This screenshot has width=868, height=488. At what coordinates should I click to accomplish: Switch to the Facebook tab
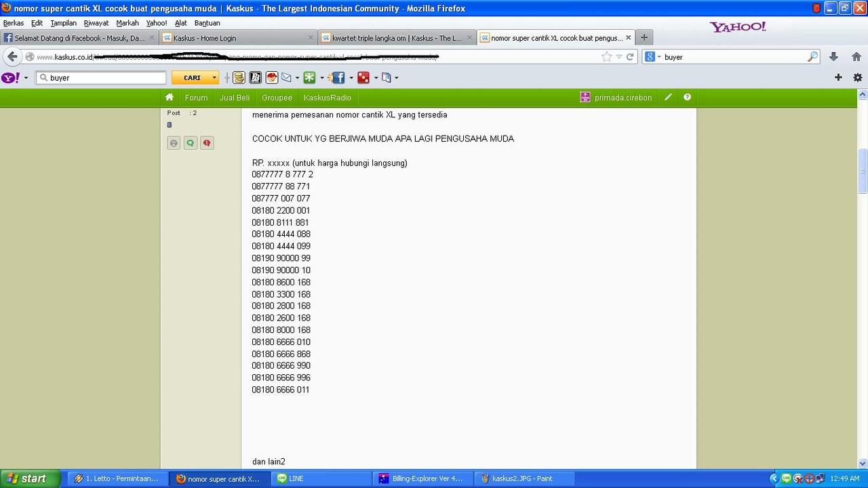(x=79, y=38)
